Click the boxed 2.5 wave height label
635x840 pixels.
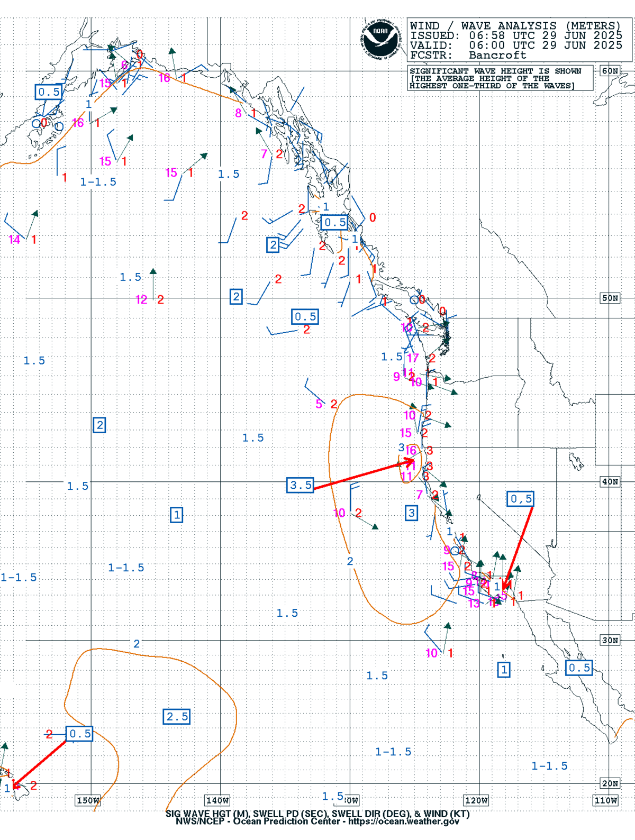(177, 716)
